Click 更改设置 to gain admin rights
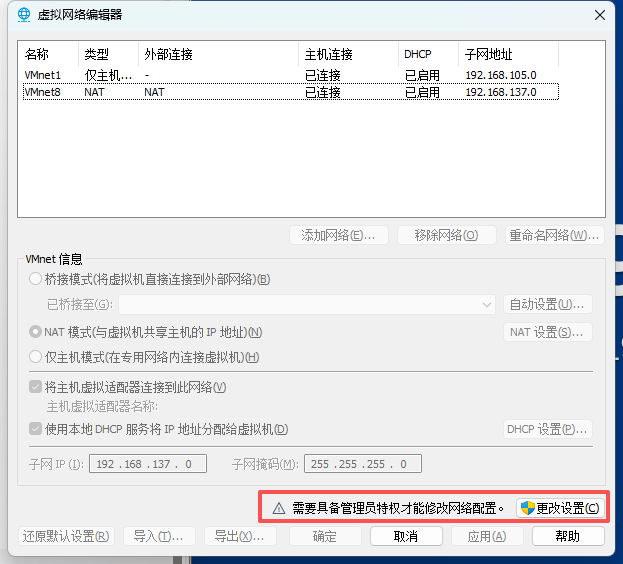Image resolution: width=623 pixels, height=564 pixels. [560, 508]
